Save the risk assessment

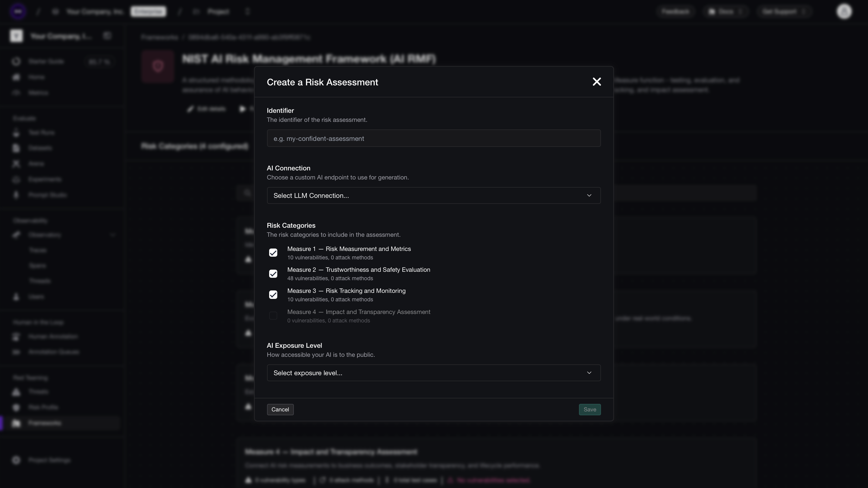coord(590,409)
